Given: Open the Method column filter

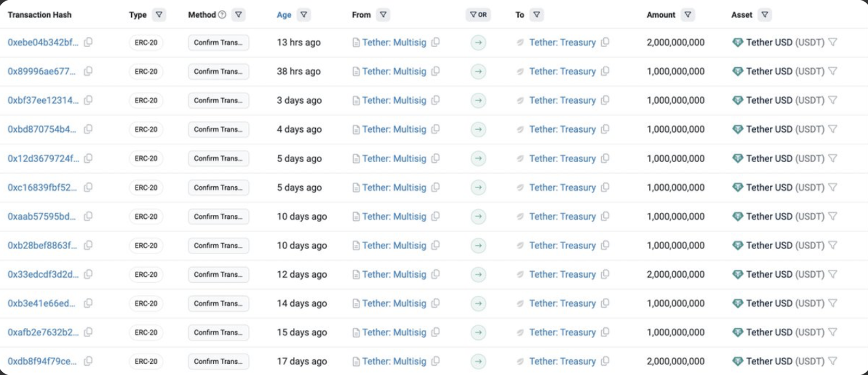Looking at the screenshot, I should (x=239, y=15).
